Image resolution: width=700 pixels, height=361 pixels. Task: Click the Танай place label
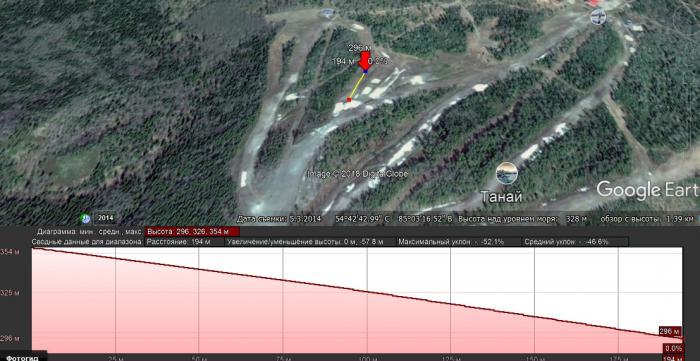501,197
